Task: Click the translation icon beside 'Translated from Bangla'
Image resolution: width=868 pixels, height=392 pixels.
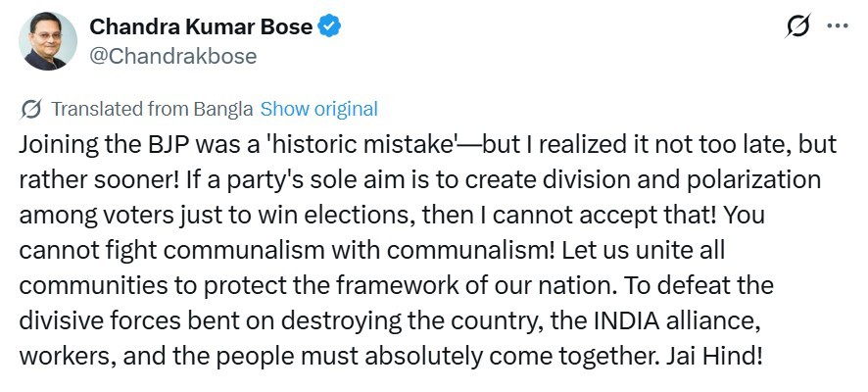Action: [x=31, y=109]
